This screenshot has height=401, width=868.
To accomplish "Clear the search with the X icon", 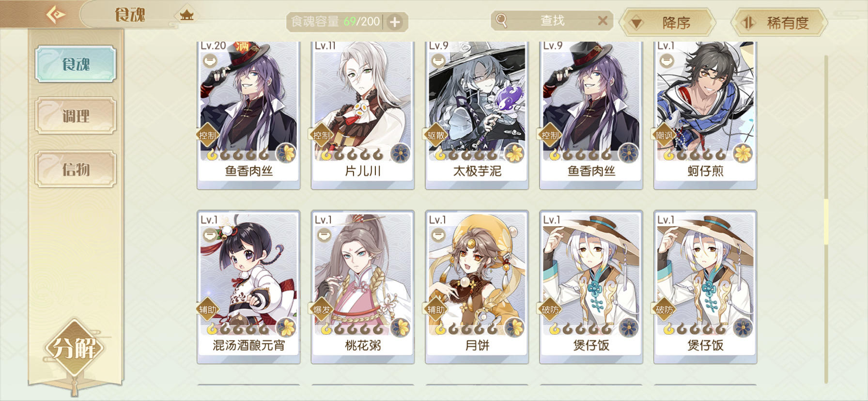I will pos(603,20).
